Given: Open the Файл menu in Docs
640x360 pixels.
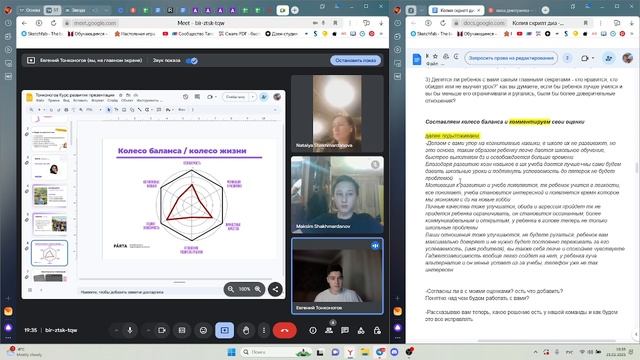Looking at the screenshot, I should click(432, 64).
